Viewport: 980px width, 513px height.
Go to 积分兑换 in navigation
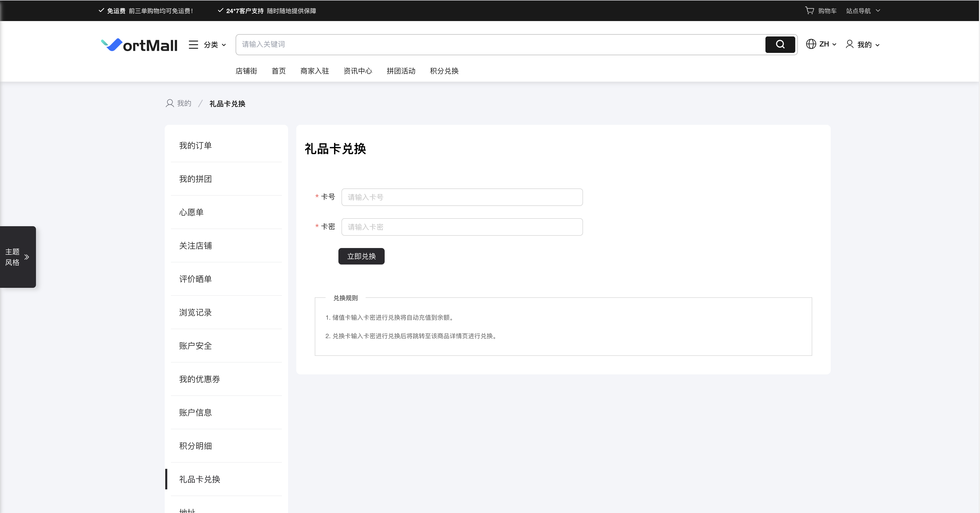tap(444, 71)
